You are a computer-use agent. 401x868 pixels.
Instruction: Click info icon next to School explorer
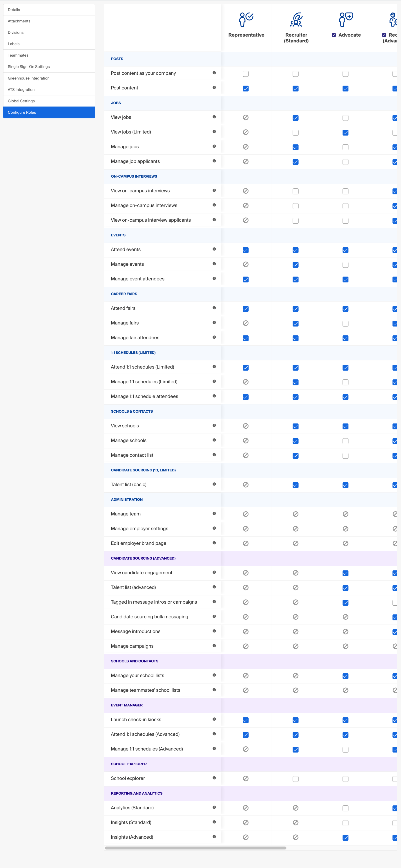pyautogui.click(x=214, y=778)
